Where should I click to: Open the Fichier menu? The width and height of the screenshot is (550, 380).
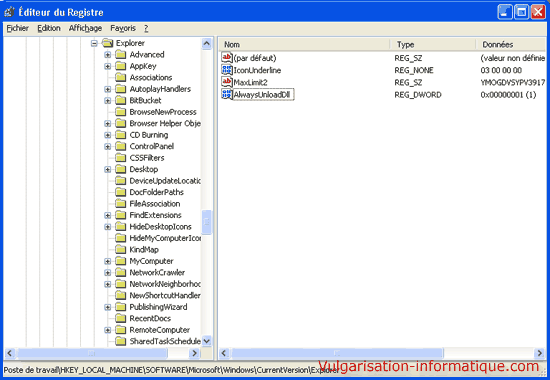click(18, 28)
